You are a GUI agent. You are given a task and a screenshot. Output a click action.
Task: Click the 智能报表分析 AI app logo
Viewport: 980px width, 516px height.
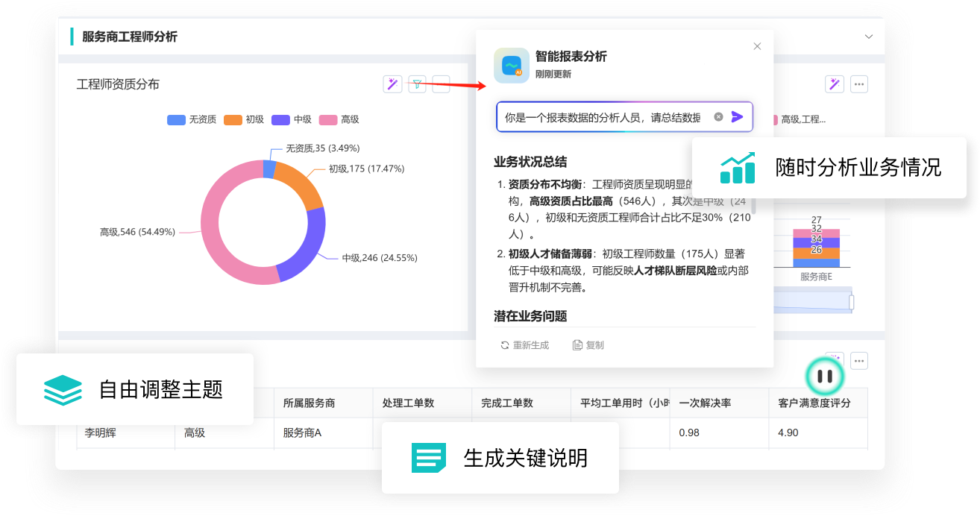(x=511, y=66)
